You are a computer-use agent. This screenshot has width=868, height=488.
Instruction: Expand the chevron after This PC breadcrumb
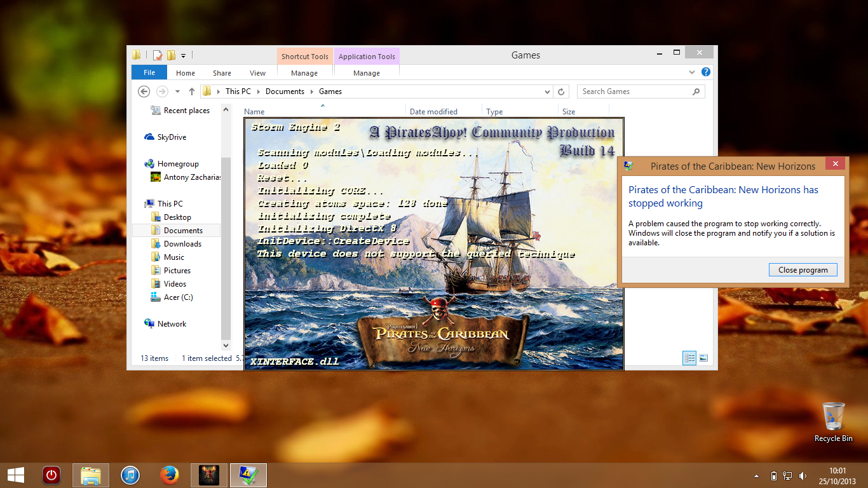[x=258, y=91]
